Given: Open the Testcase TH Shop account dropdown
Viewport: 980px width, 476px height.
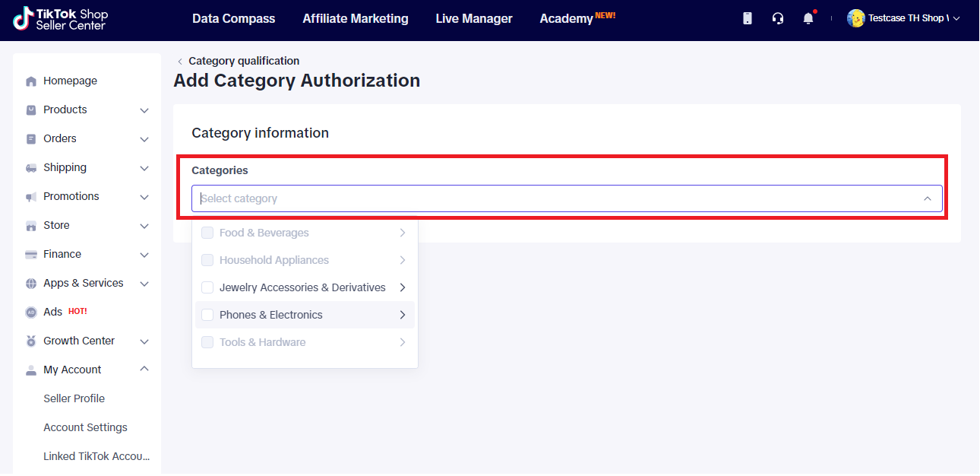Looking at the screenshot, I should (904, 18).
